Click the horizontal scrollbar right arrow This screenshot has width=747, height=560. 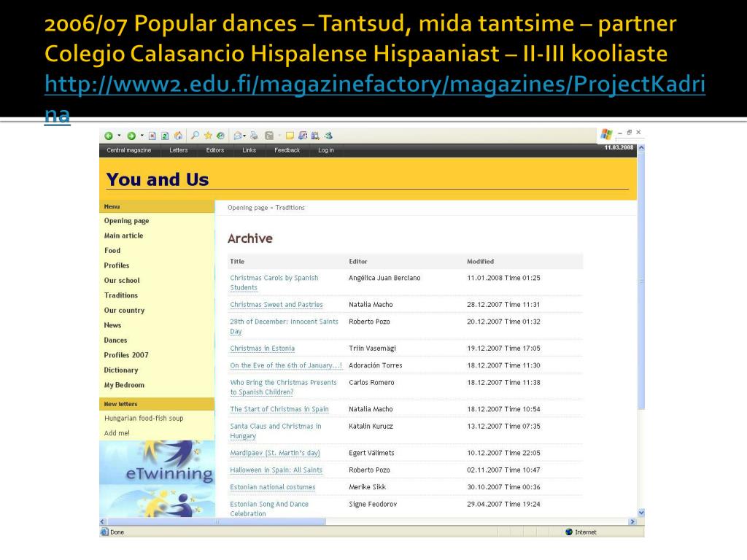[632, 522]
